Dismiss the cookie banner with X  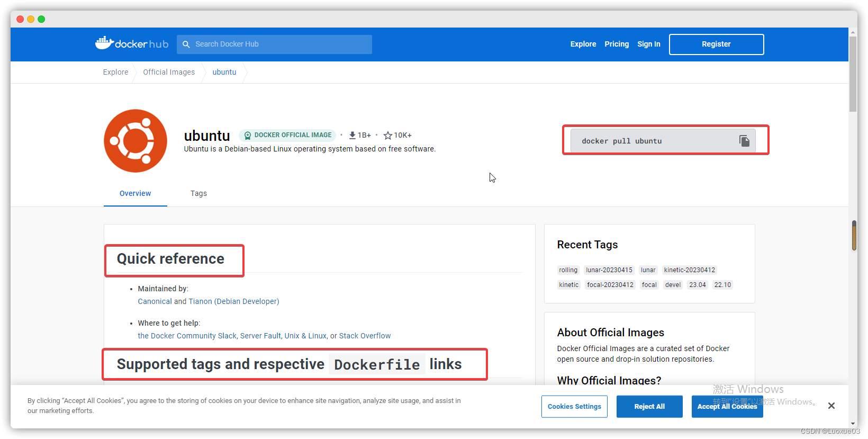[831, 406]
